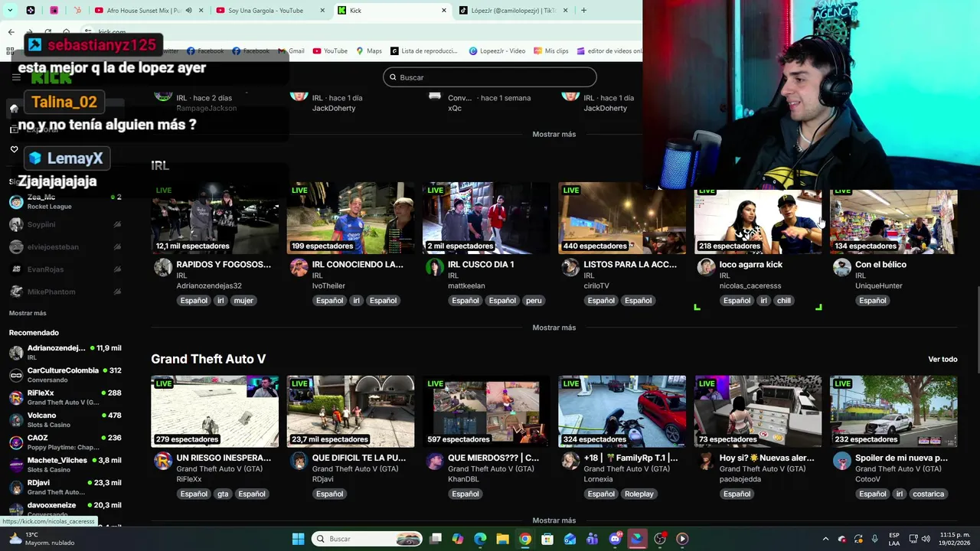Open the tab search dropdown arrow
Screen dimensions: 980x551
(11, 11)
